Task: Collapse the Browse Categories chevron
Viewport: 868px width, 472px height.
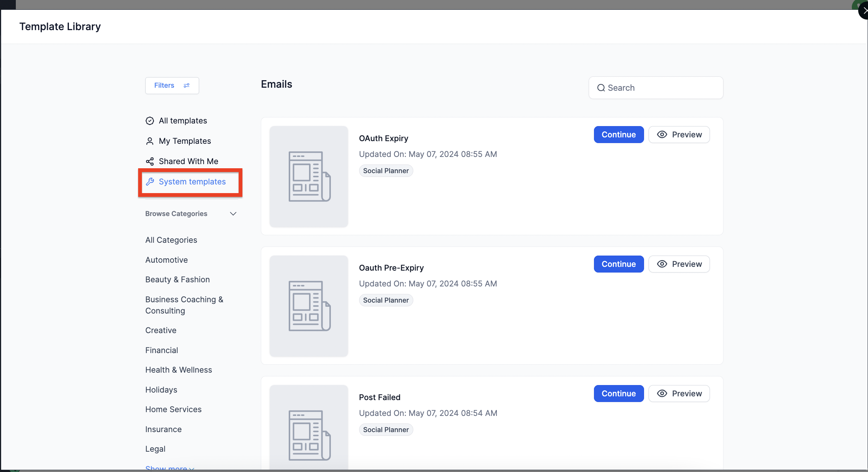Action: coord(233,214)
